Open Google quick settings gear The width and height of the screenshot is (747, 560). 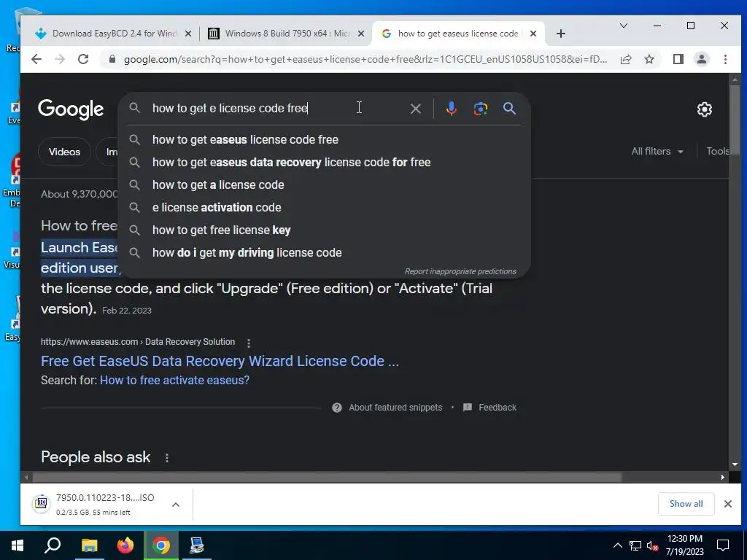[704, 109]
